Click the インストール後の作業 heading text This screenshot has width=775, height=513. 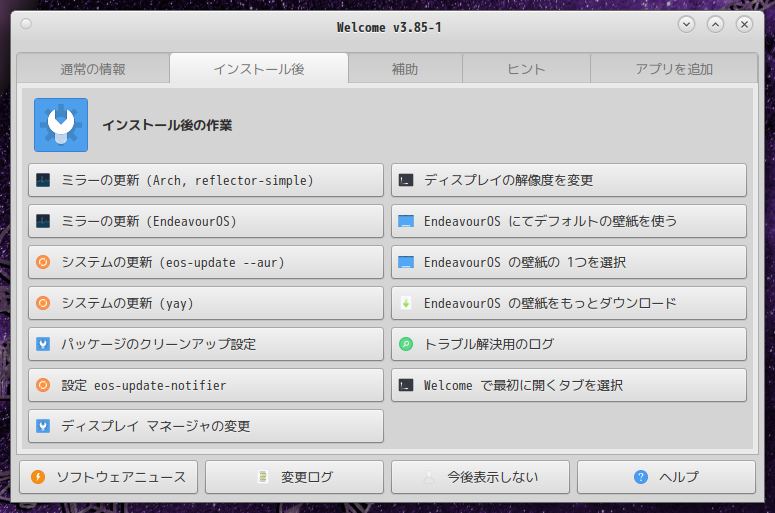click(x=167, y=125)
